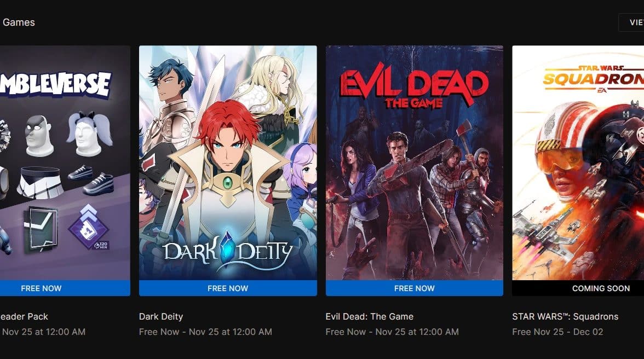Open the STAR WARS: Squadrons title link
This screenshot has width=644, height=359.
(565, 316)
